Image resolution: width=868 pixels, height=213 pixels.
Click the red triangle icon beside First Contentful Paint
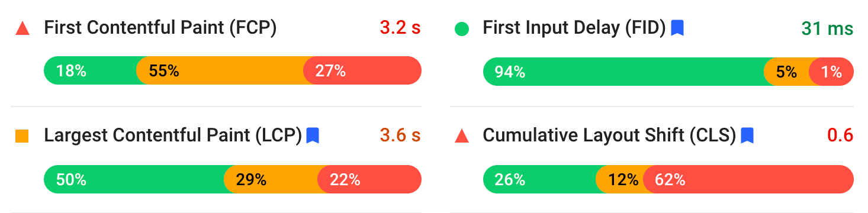click(x=22, y=28)
